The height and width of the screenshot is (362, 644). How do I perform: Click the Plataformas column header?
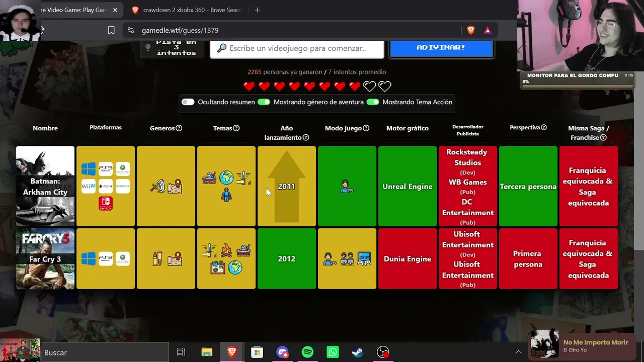[106, 128]
